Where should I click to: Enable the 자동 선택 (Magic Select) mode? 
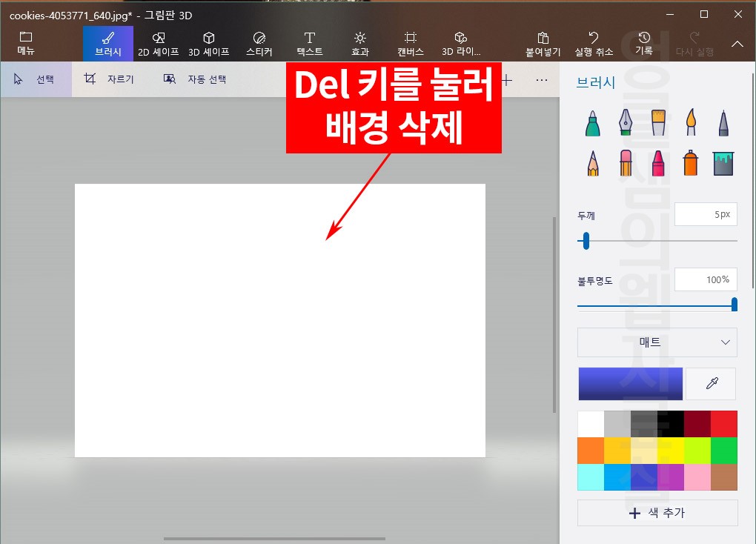(x=194, y=79)
